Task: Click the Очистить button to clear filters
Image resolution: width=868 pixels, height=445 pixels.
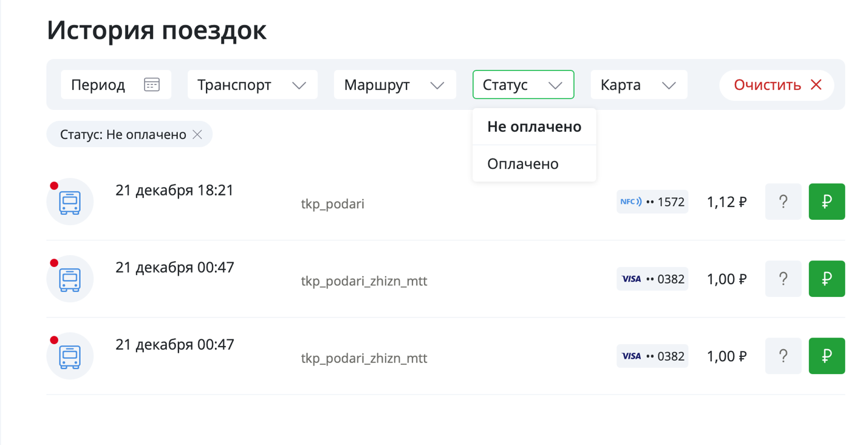Action: [x=777, y=85]
